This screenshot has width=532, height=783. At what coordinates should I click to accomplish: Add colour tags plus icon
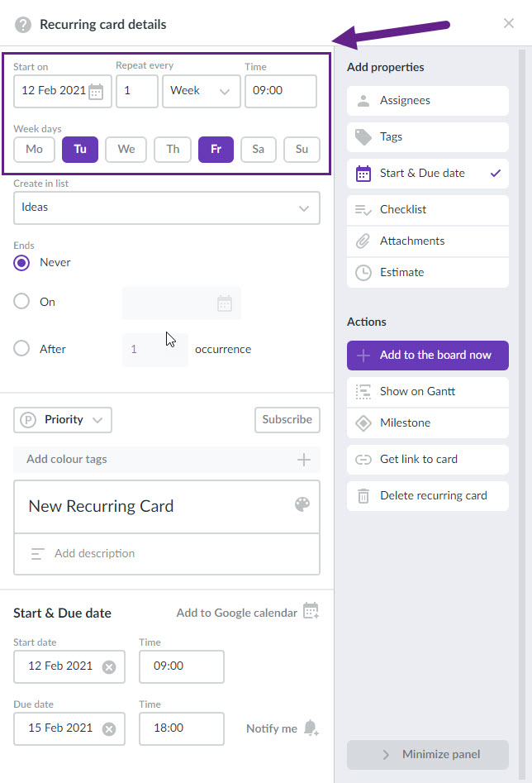303,460
